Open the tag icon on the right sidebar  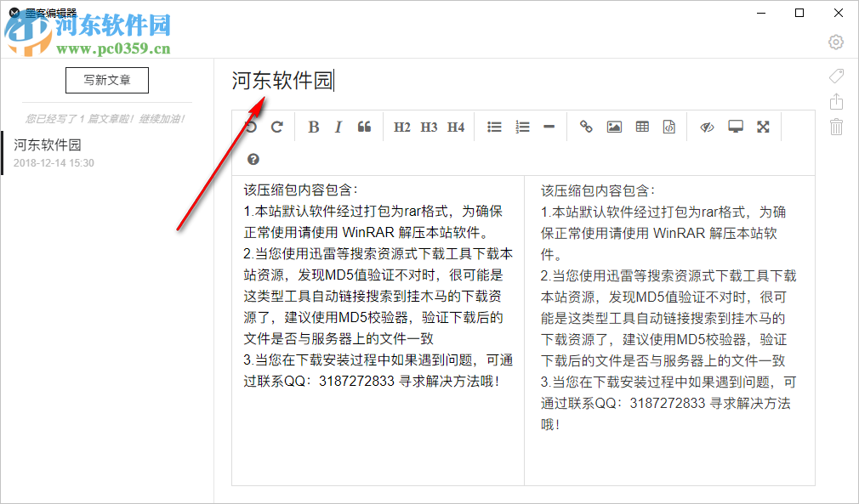(x=836, y=76)
